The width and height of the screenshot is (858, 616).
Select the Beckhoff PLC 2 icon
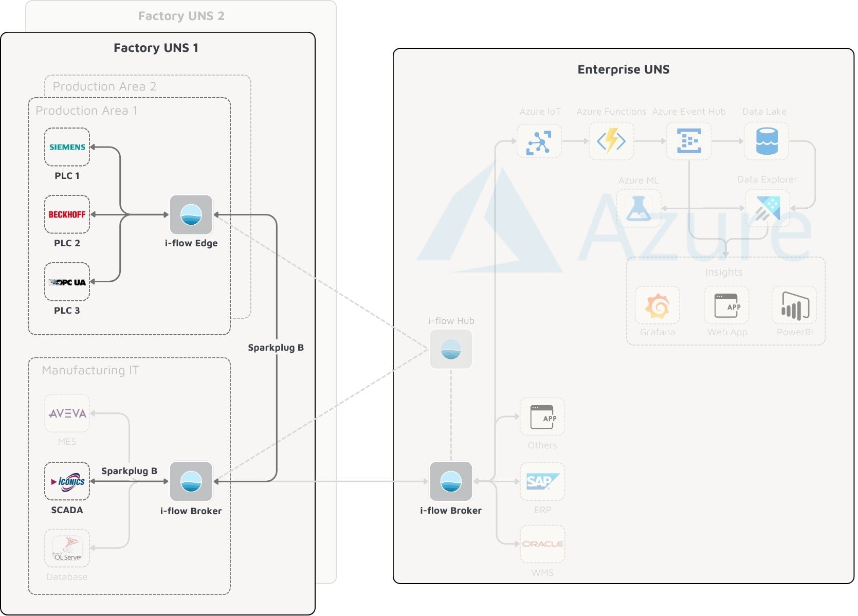[67, 214]
